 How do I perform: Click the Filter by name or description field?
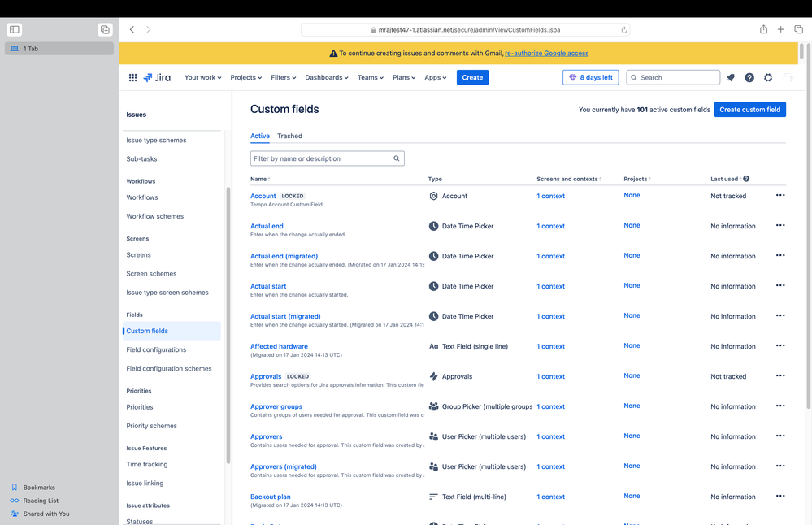(328, 158)
